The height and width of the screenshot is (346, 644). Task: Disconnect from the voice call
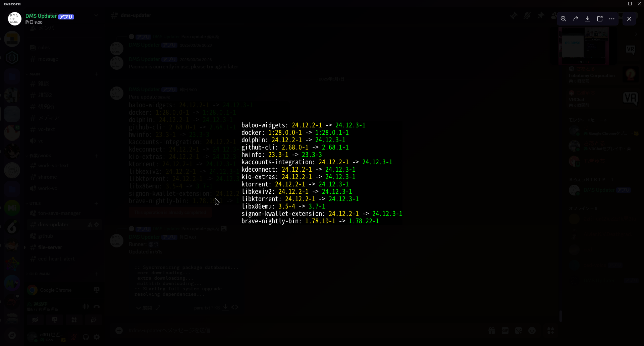[x=97, y=306]
